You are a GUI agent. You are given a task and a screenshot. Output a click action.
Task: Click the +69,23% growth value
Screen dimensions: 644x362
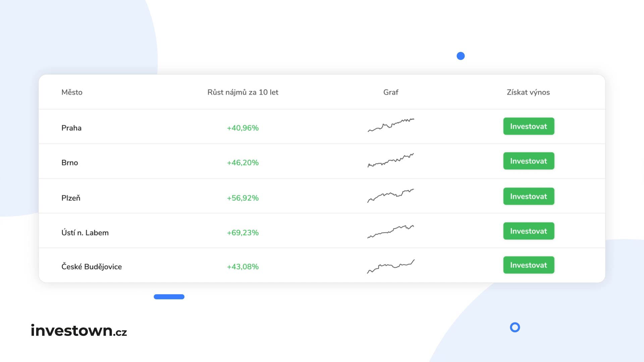click(243, 233)
